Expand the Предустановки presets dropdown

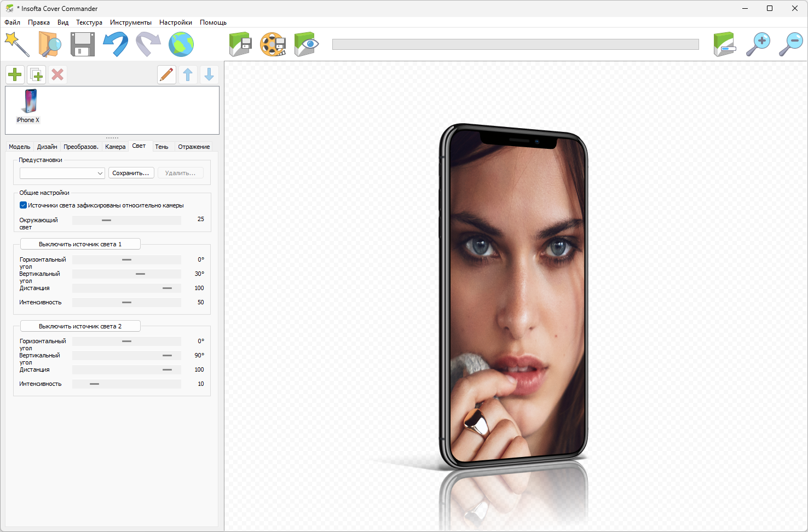(x=62, y=173)
